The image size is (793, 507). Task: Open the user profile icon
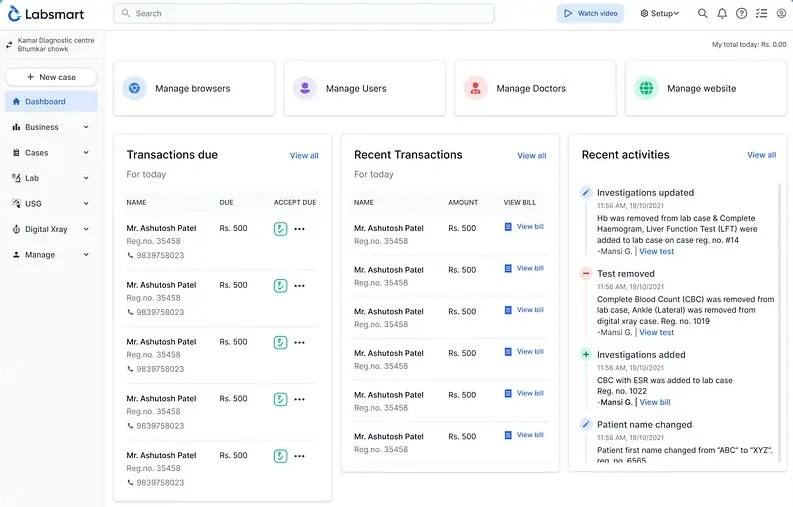click(781, 14)
